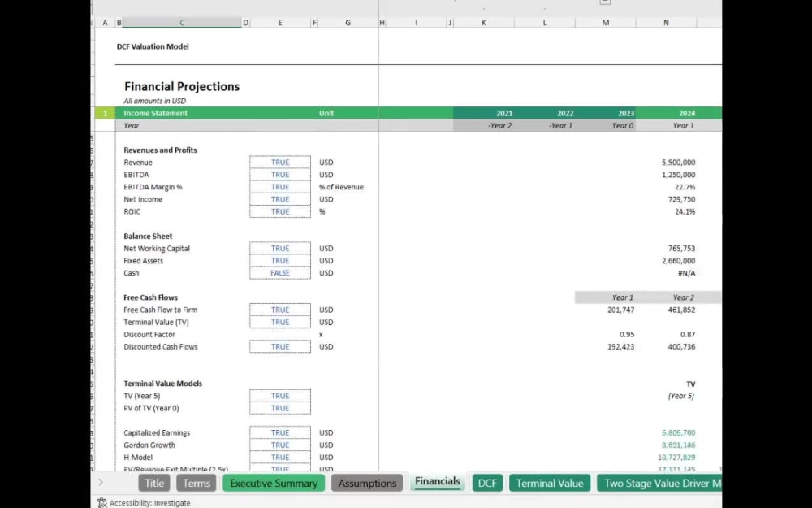The height and width of the screenshot is (508, 812).
Task: Select the TRUE cell in Discounted Cash Flows row
Action: click(x=280, y=347)
